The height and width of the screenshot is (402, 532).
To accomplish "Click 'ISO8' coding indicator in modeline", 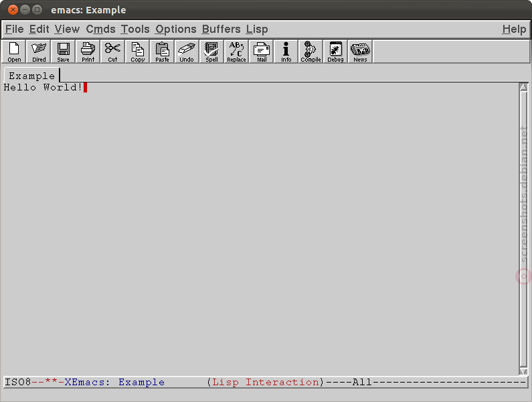I will 17,383.
